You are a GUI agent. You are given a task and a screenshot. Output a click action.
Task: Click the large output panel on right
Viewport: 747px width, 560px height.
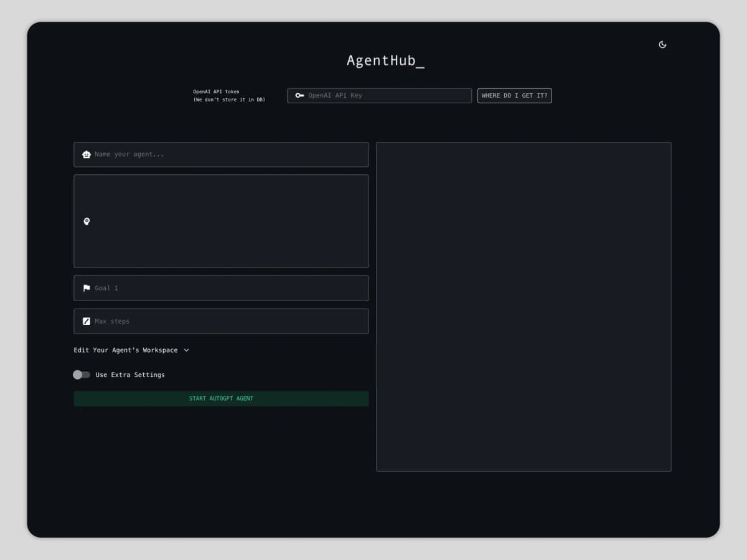(x=524, y=307)
